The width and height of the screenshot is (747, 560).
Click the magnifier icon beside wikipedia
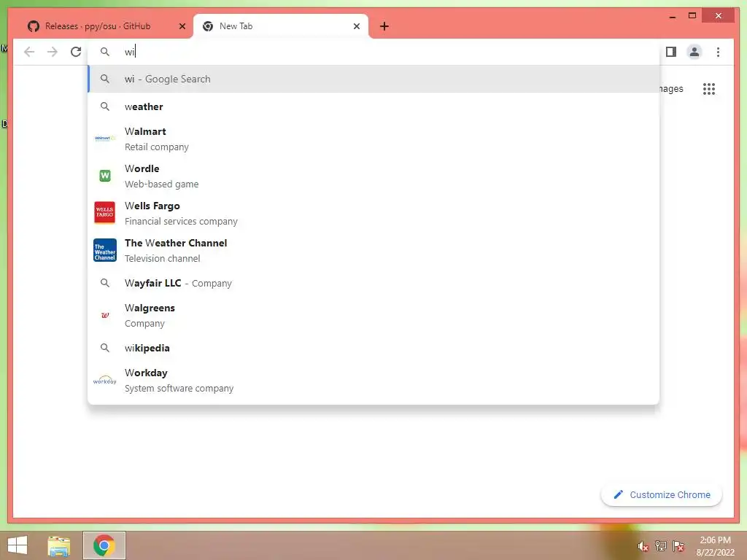click(x=105, y=348)
